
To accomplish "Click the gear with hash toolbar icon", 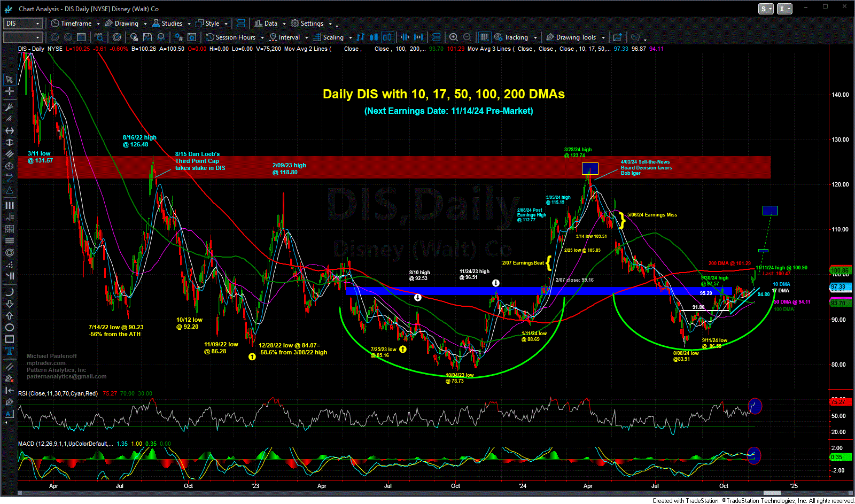I will point(178,37).
